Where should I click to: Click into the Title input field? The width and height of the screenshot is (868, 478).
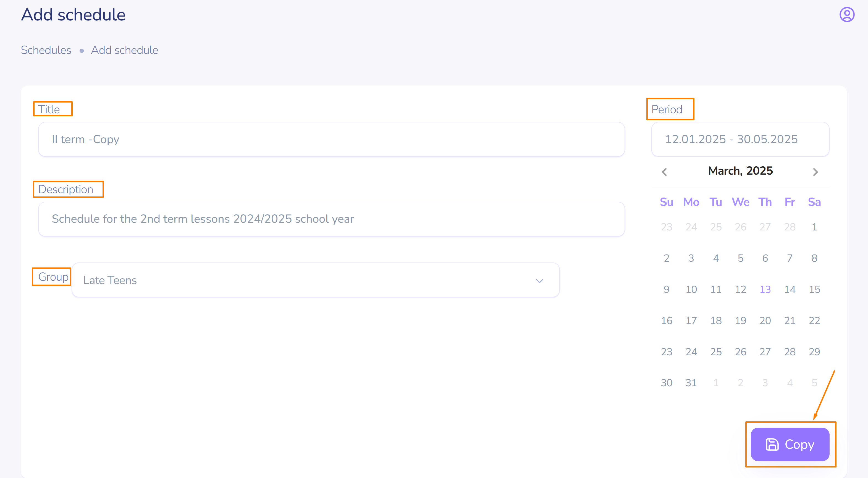331,139
